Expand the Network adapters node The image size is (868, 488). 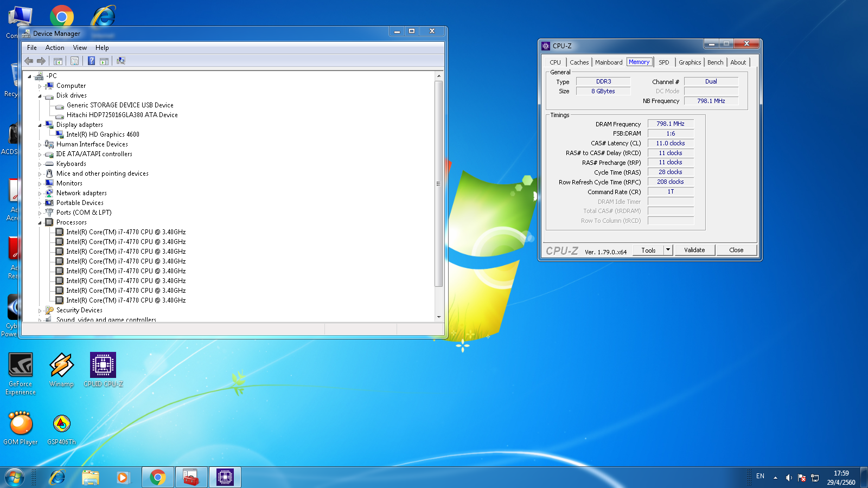point(40,194)
